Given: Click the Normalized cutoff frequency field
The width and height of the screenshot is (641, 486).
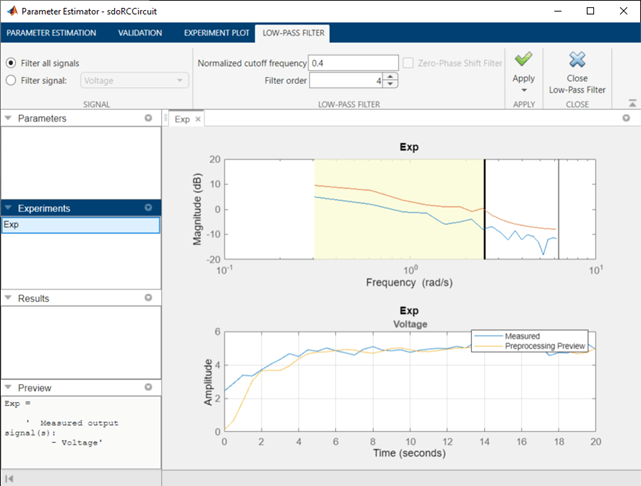Looking at the screenshot, I should click(x=353, y=62).
